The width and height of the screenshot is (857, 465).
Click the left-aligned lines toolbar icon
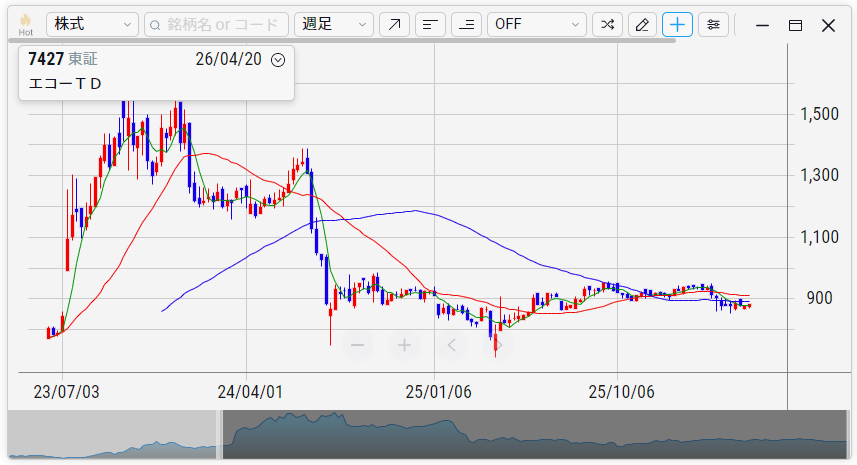point(430,25)
